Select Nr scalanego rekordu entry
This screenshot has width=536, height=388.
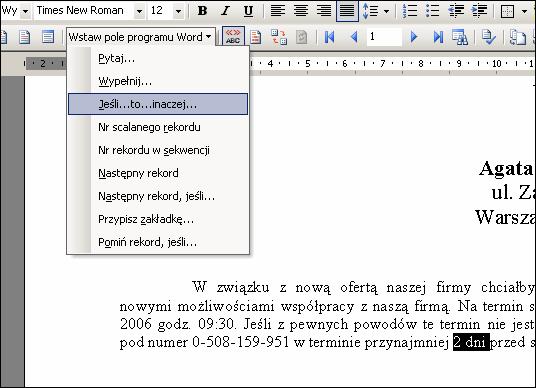158,127
